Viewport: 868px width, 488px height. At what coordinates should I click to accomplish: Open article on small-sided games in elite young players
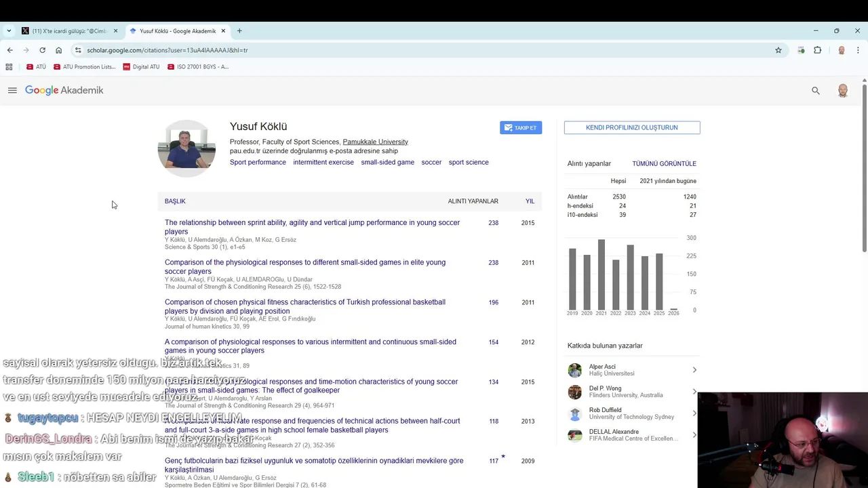click(x=305, y=267)
